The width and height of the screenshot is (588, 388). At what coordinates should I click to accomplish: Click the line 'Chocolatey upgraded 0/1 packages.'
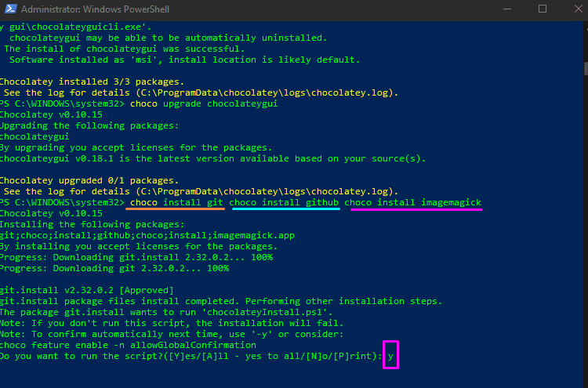point(89,181)
